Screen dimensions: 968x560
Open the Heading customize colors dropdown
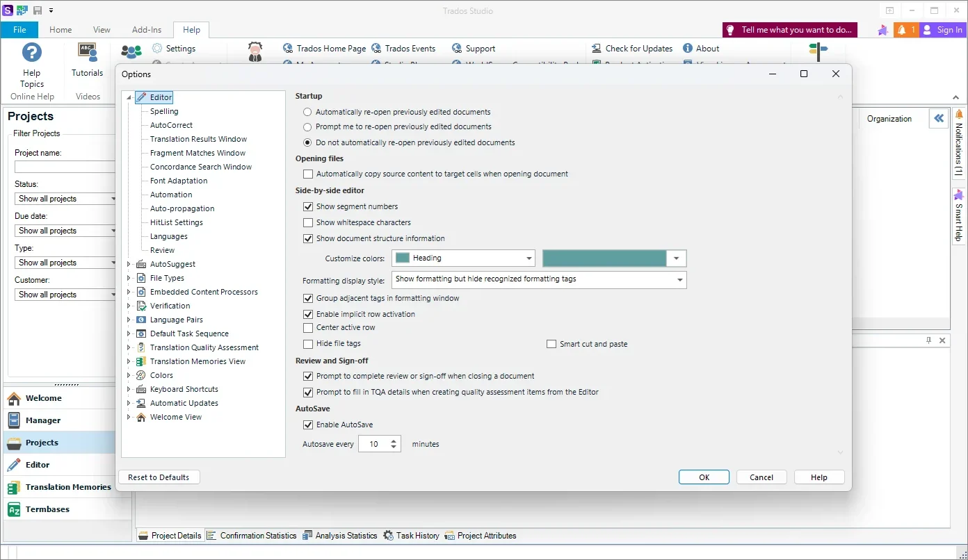463,258
